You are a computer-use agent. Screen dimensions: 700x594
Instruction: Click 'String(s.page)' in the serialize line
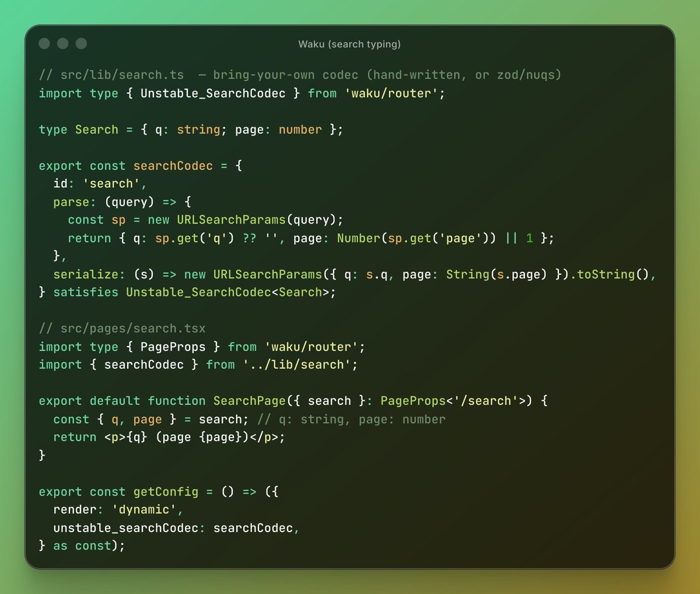(496, 274)
